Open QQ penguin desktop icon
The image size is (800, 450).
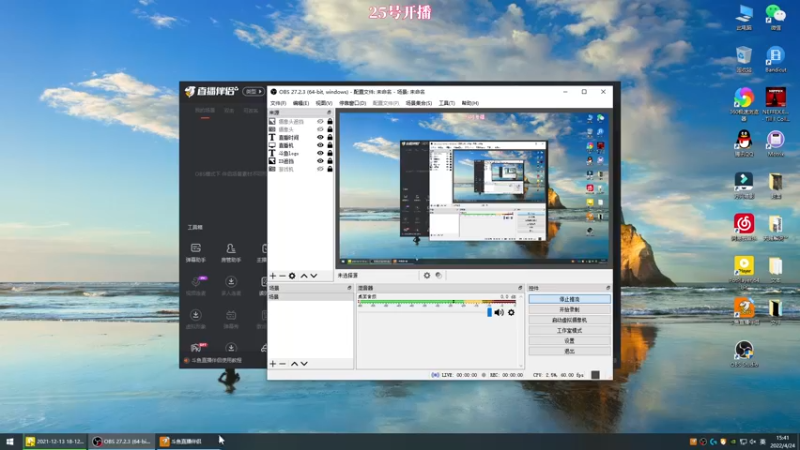744,143
